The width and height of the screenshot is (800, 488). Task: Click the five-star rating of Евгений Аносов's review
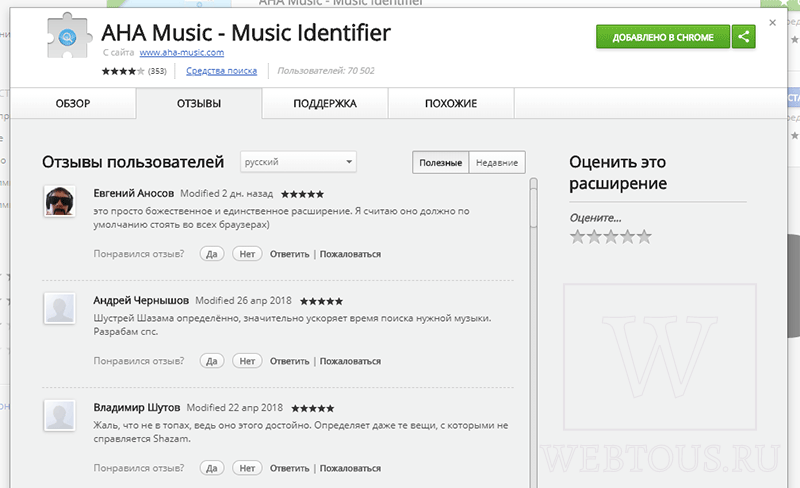[x=302, y=194]
